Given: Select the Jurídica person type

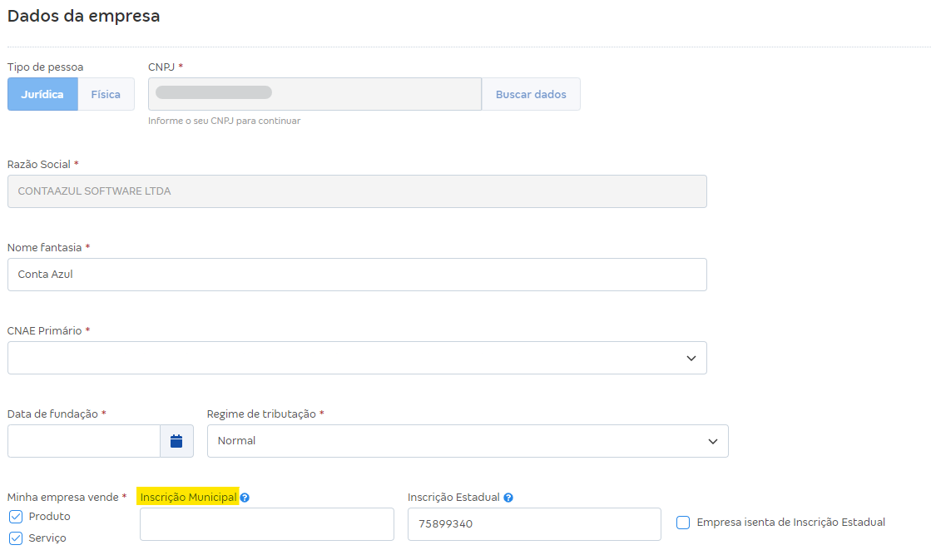Looking at the screenshot, I should coord(42,95).
